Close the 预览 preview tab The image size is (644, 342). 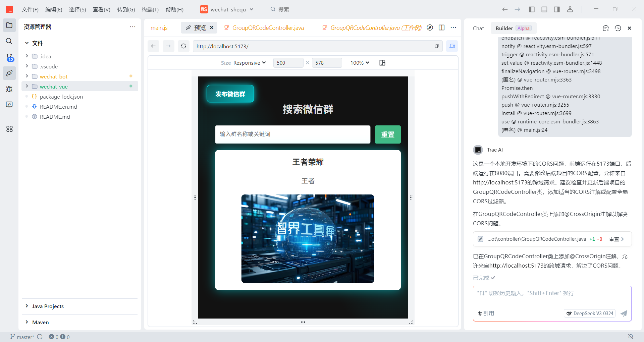click(x=212, y=27)
